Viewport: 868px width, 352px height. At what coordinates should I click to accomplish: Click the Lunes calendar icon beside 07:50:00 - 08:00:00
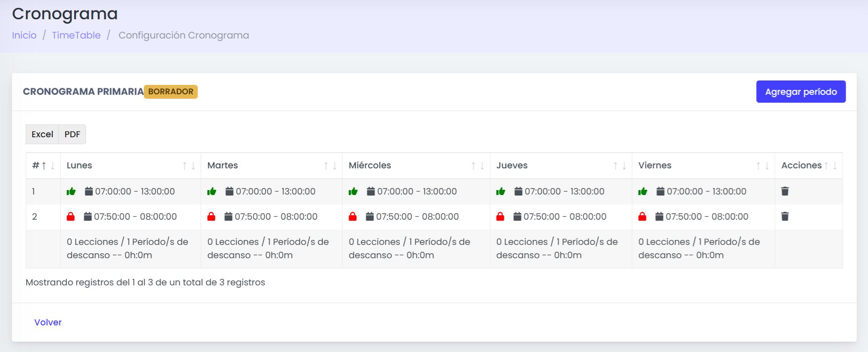point(88,216)
